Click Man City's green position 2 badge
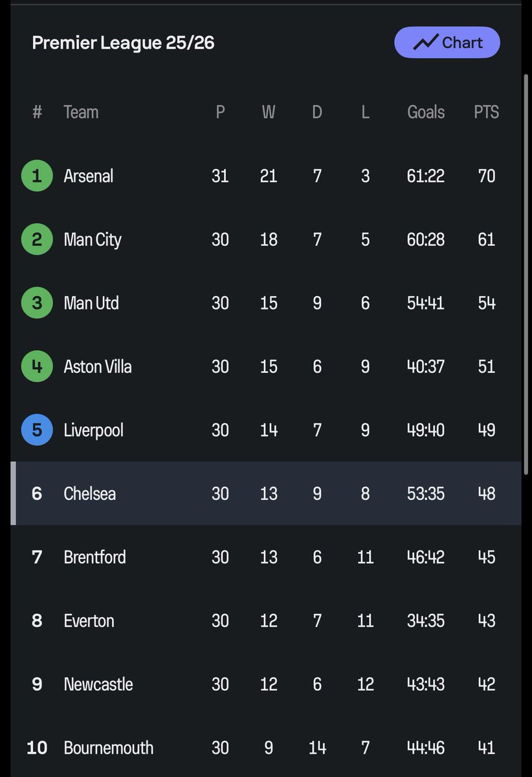This screenshot has width=532, height=777. coord(37,239)
